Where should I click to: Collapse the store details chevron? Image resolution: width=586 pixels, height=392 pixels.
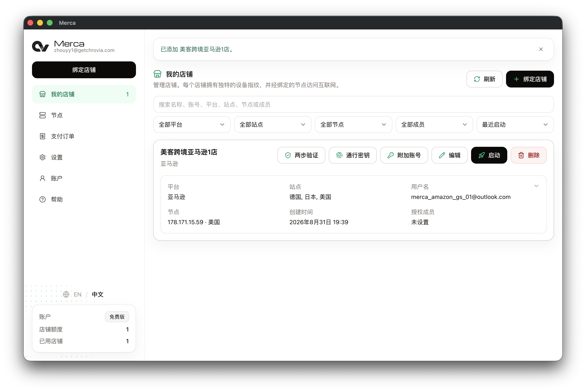point(536,186)
